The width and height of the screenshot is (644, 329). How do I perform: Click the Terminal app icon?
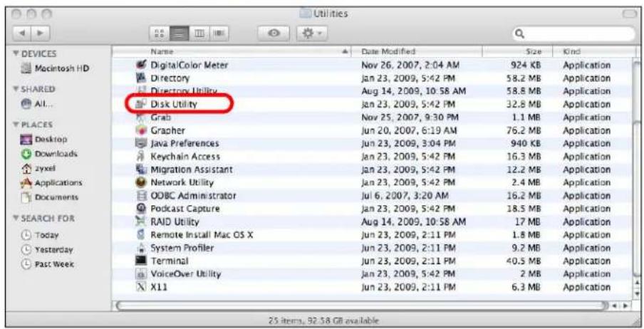pyautogui.click(x=141, y=261)
